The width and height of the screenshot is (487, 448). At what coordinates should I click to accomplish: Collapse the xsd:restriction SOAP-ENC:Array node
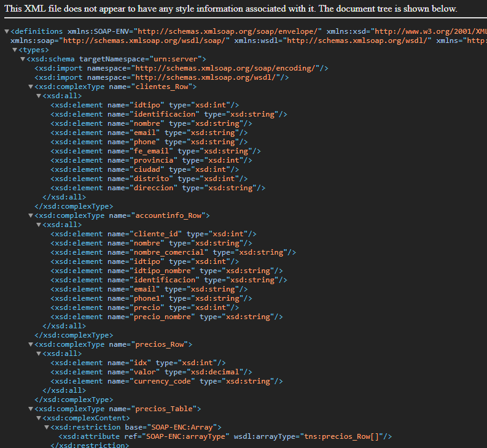(x=47, y=427)
